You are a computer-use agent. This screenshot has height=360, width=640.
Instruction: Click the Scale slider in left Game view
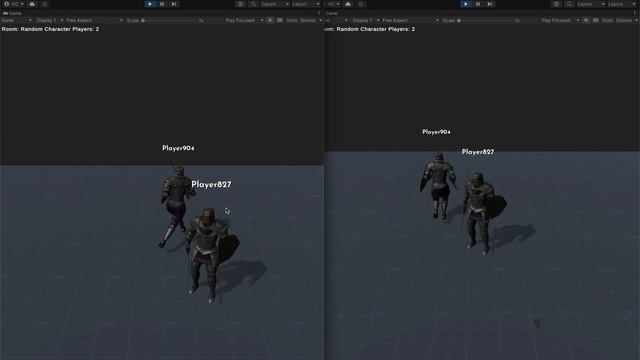click(x=169, y=20)
